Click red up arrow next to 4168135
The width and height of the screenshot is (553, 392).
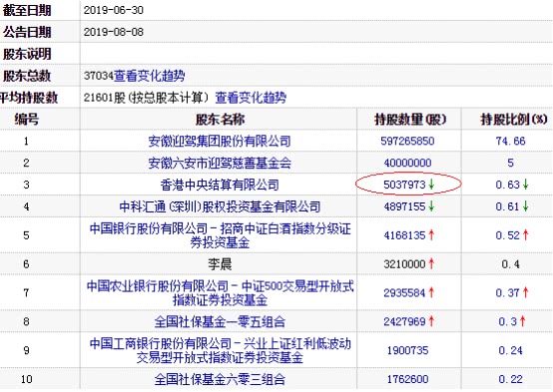click(x=431, y=234)
